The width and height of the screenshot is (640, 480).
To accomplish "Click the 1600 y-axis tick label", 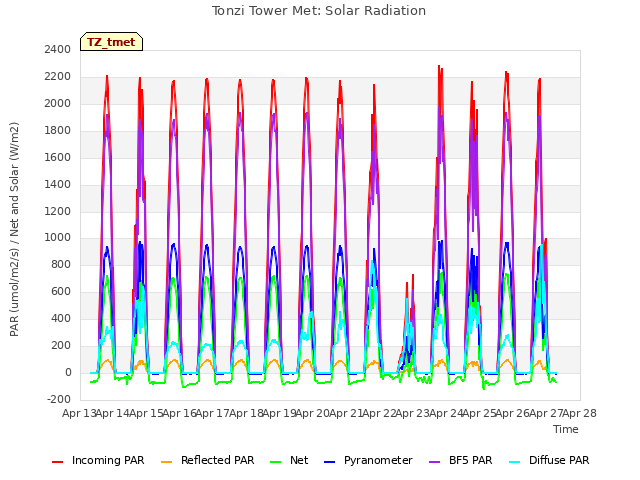I will (x=58, y=158).
